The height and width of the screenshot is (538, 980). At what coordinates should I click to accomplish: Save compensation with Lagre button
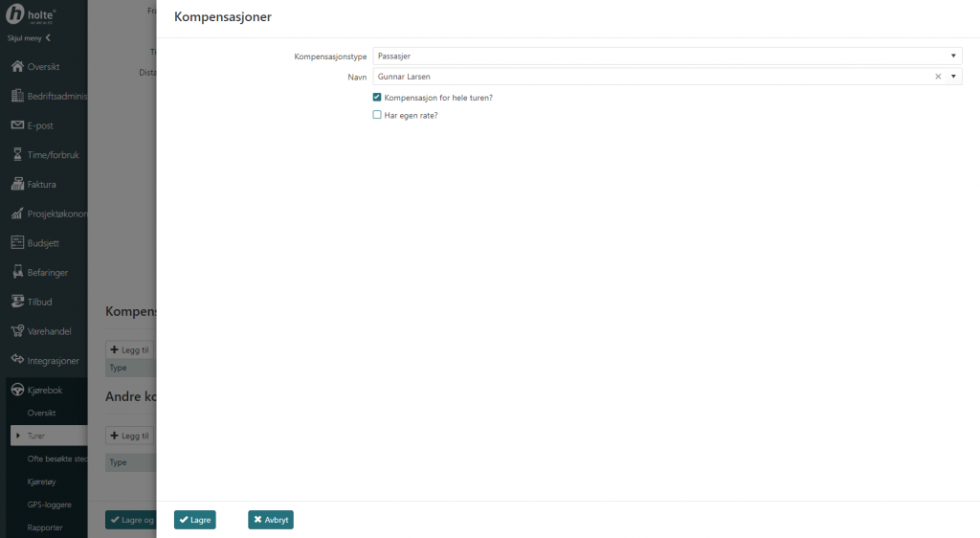pyautogui.click(x=195, y=520)
